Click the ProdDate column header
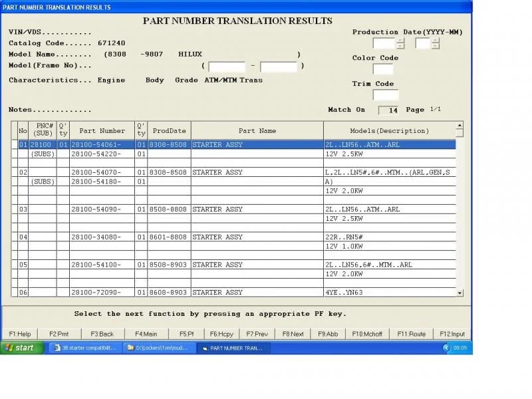The height and width of the screenshot is (399, 532). [170, 130]
